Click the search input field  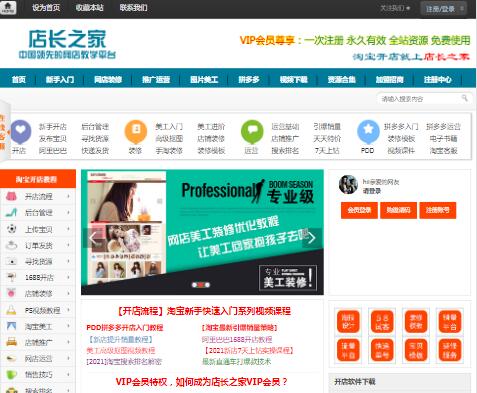[420, 99]
